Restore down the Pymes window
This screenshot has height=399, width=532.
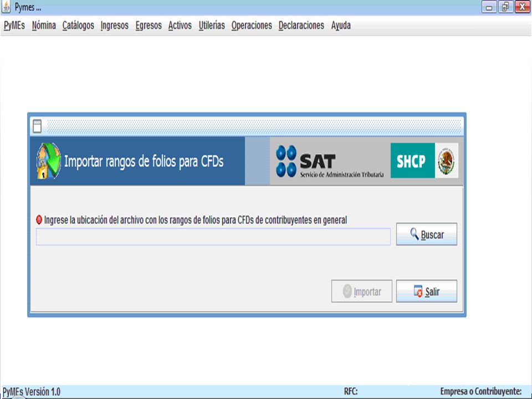505,7
